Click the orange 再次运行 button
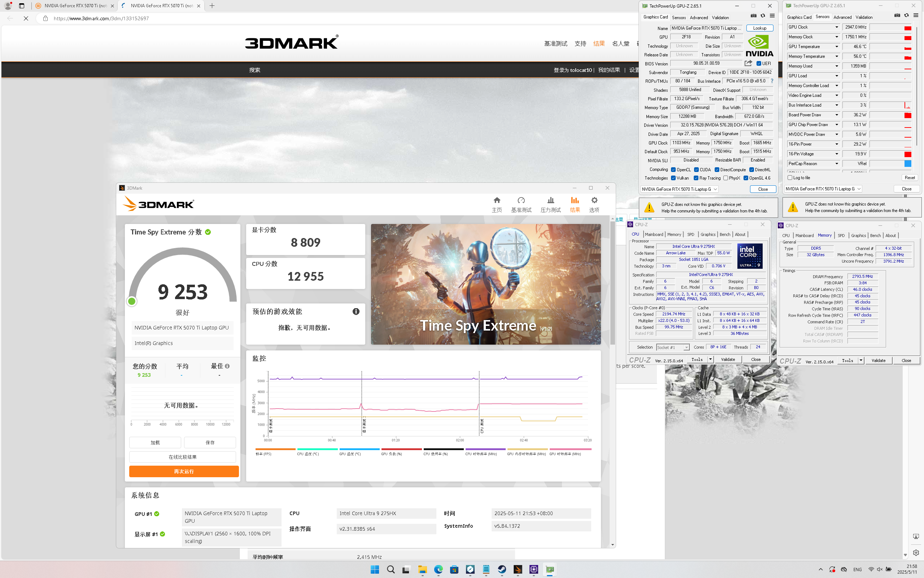The width and height of the screenshot is (924, 578). point(184,471)
